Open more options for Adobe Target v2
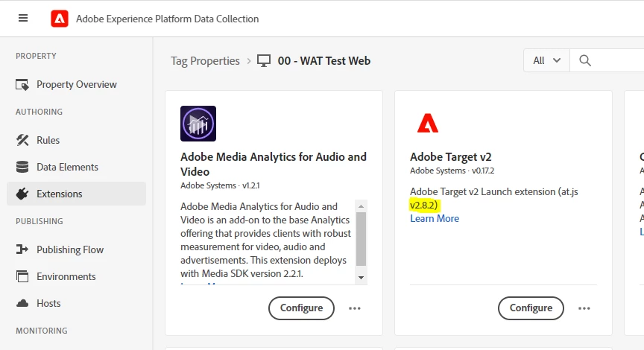Viewport: 644px width, 350px height. pyautogui.click(x=584, y=308)
